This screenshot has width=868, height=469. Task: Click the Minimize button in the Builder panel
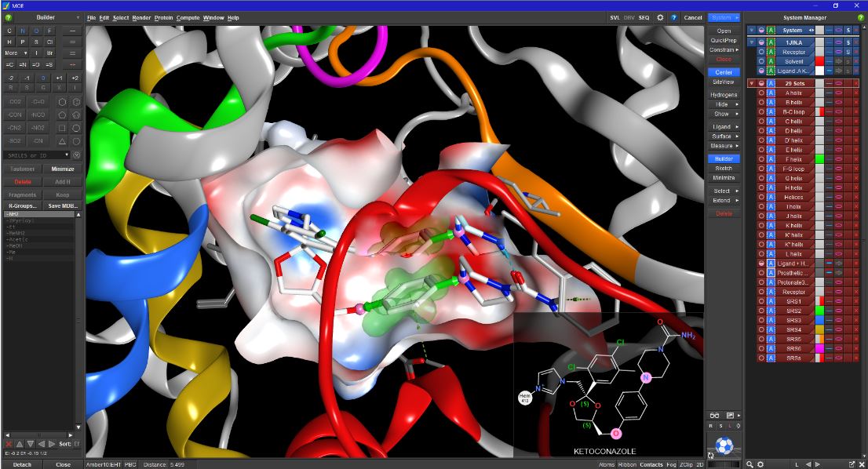tap(63, 169)
